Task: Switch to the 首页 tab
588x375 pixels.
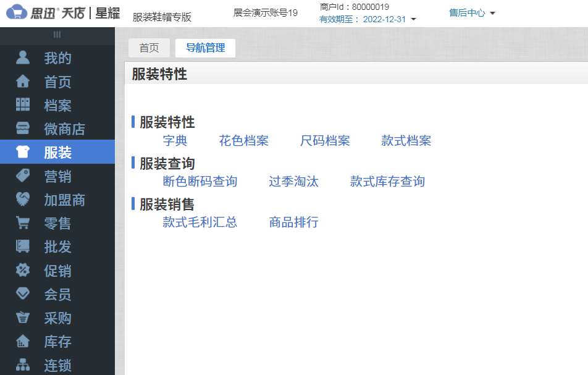Action: tap(149, 48)
